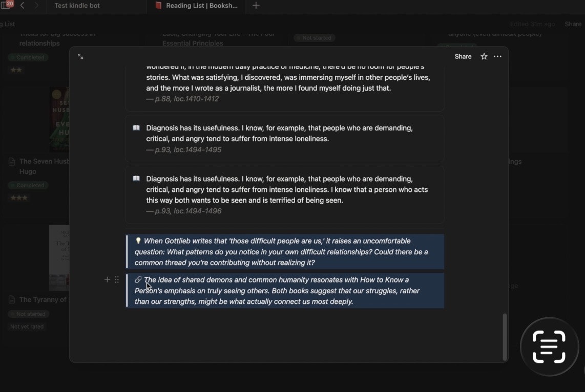Open a new tab with the plus icon
The width and height of the screenshot is (585, 392).
256,6
